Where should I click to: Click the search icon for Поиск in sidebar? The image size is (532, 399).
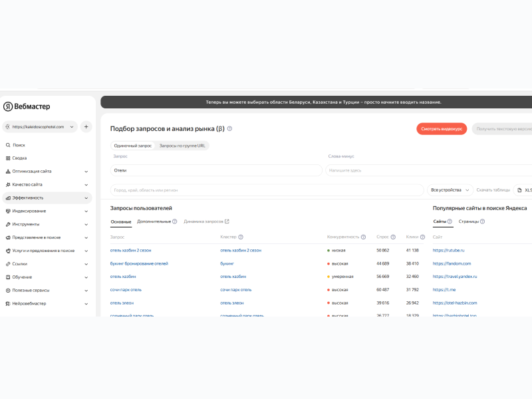8,145
